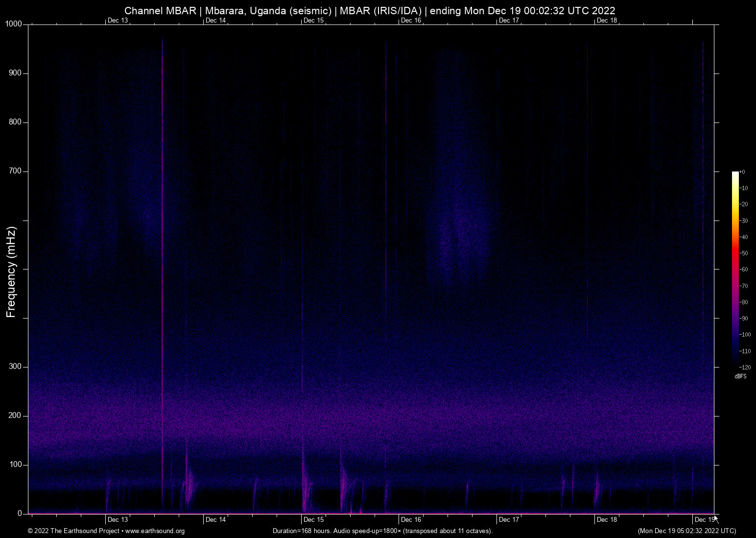This screenshot has height=538, width=756.
Task: Select the Dec 14 bottom axis label
Action: pos(215,519)
